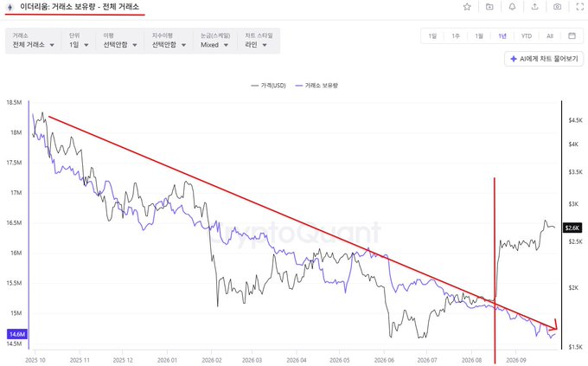Select the 1년 time range tab
This screenshot has height=366, width=588.
pos(502,36)
